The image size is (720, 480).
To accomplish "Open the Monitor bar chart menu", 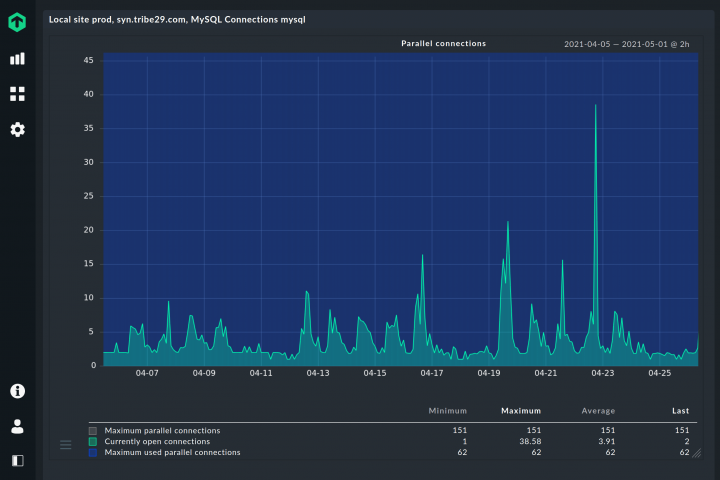I will click(x=17, y=59).
